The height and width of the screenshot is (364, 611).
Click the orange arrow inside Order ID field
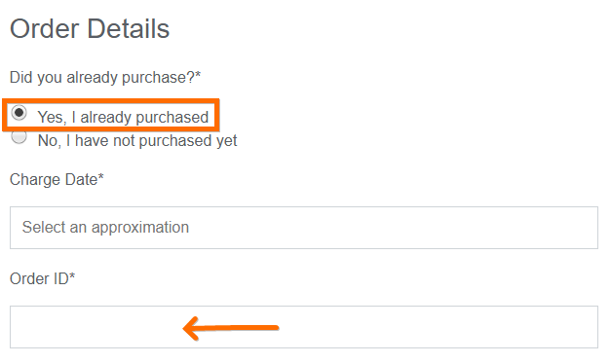tap(231, 328)
